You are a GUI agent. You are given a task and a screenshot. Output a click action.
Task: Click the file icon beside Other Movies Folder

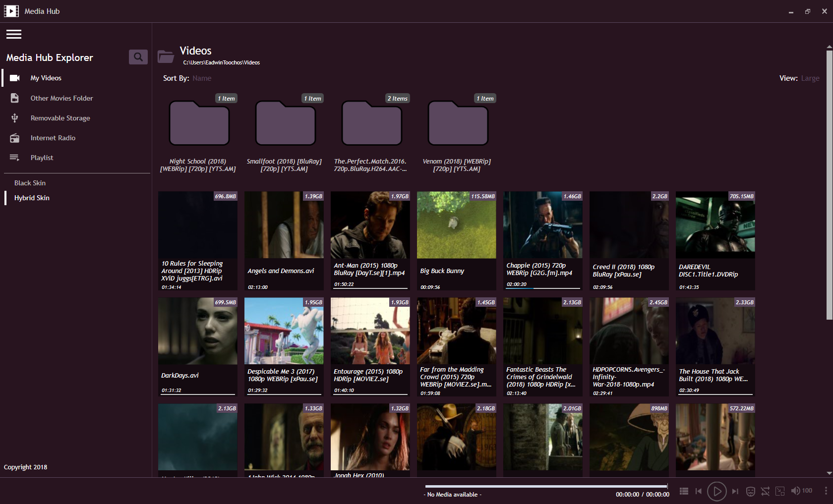[15, 98]
